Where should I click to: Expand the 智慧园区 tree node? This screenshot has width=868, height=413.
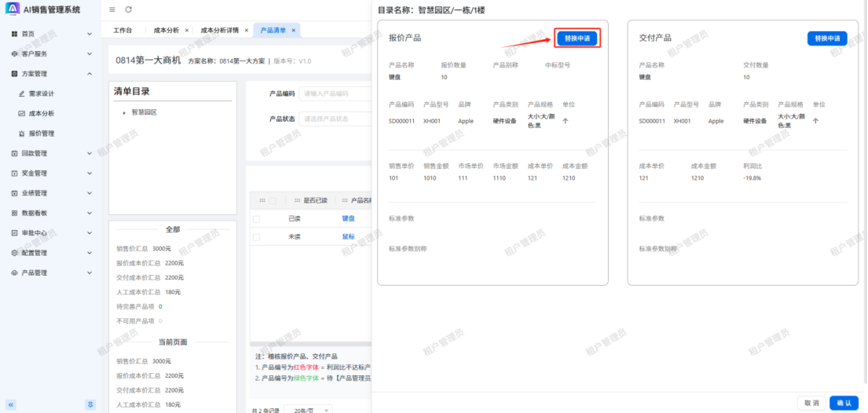click(124, 113)
